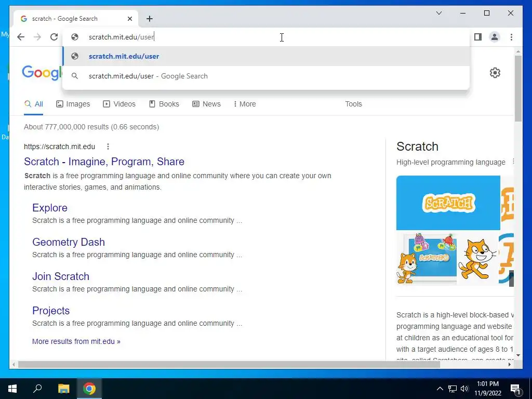
Task: Switch to the Images tab
Action: coord(73,104)
